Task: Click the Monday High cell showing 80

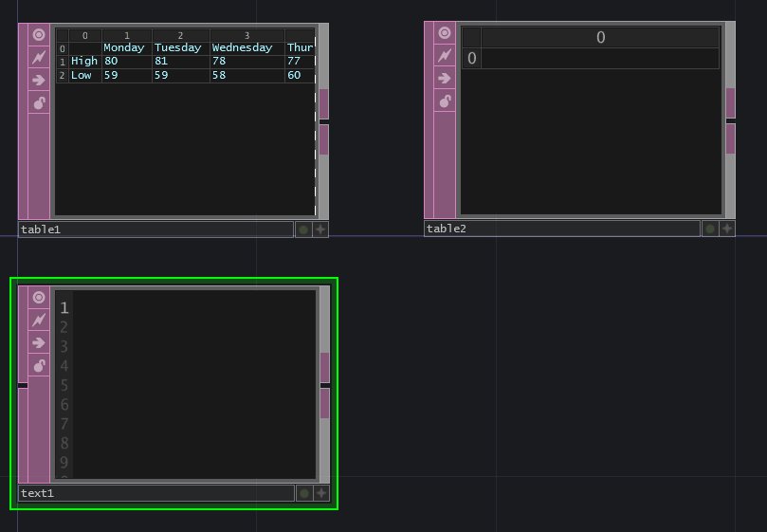Action: point(126,61)
